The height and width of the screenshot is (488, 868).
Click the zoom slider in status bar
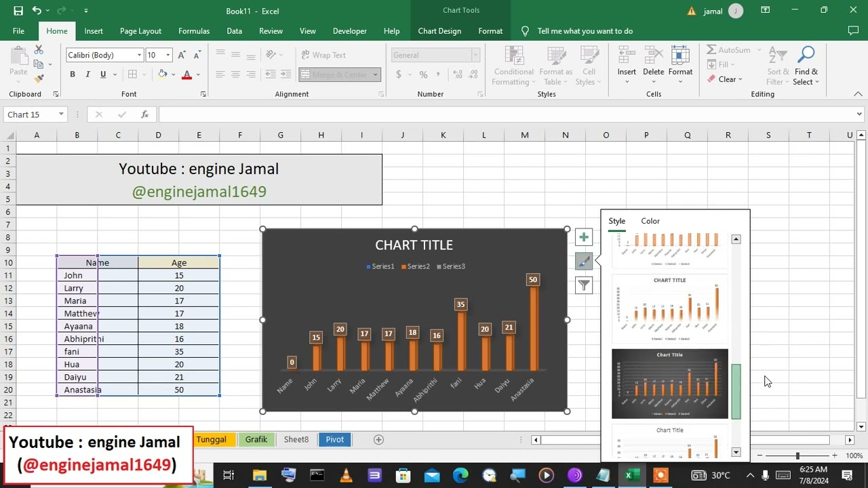click(x=797, y=456)
